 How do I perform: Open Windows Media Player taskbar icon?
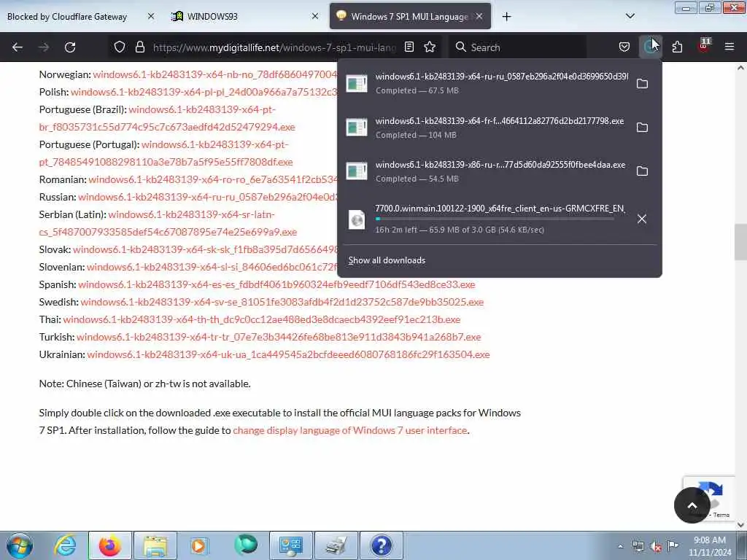click(200, 545)
